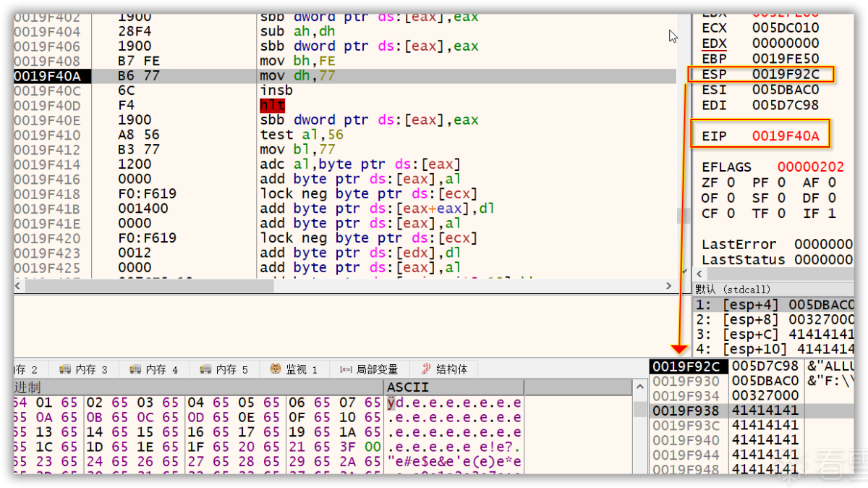Screen dimensions: 868x488
Task: Select stack row 0019F934 value 00327000
Action: tap(765, 396)
